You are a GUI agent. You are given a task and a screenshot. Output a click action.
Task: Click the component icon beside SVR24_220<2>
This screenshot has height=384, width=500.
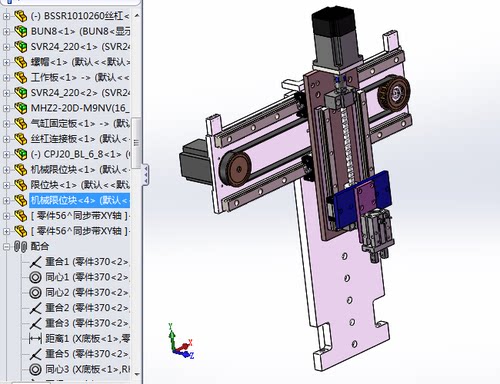[x=21, y=93]
